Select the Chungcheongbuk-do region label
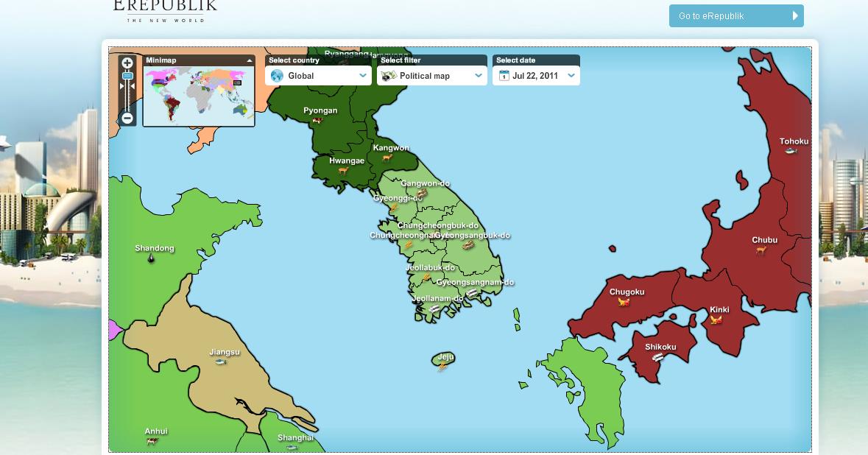The width and height of the screenshot is (868, 455). [x=438, y=225]
